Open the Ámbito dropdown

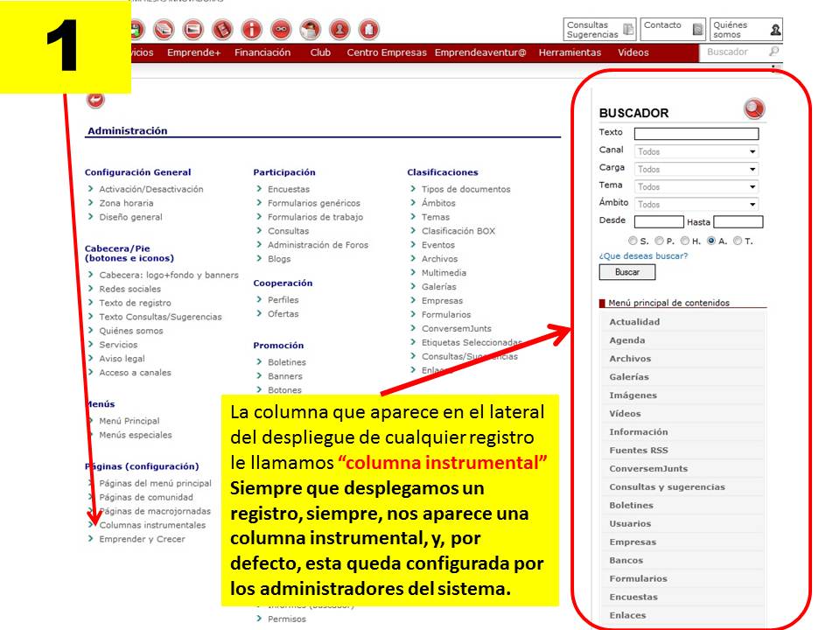tap(696, 204)
